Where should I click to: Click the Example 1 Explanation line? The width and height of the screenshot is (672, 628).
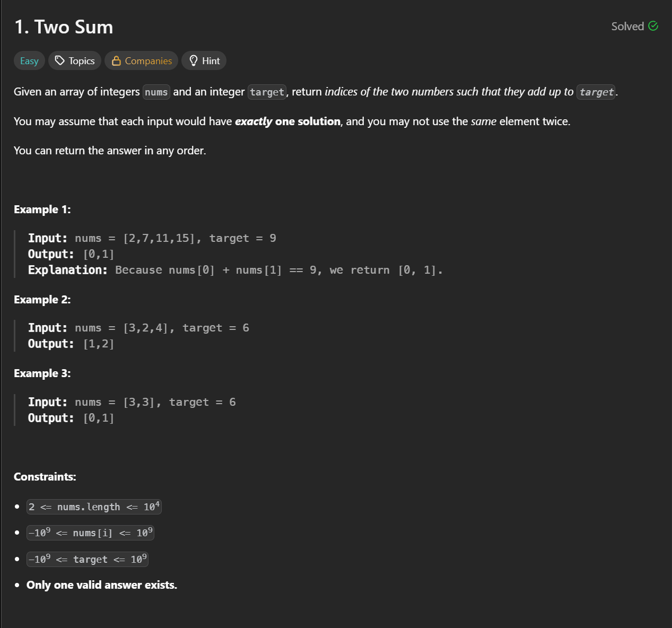coord(235,270)
